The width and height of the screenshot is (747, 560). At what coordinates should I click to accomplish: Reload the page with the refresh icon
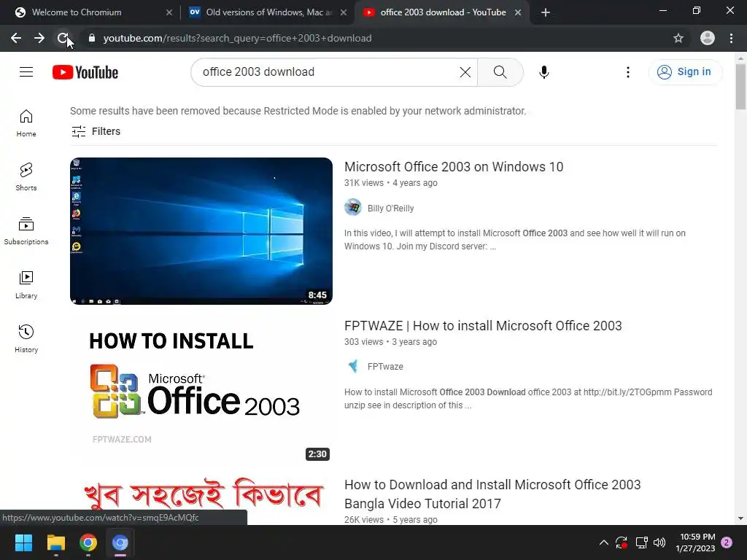pyautogui.click(x=63, y=38)
